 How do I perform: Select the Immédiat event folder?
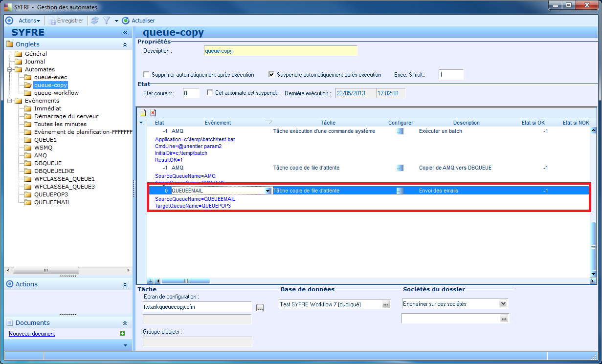(47, 108)
